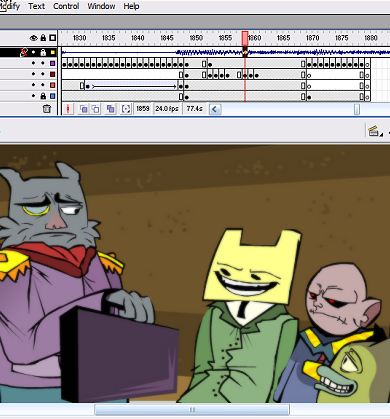Screen dimensions: 390x419
Task: Click the red Center Frame button
Action: [68, 109]
